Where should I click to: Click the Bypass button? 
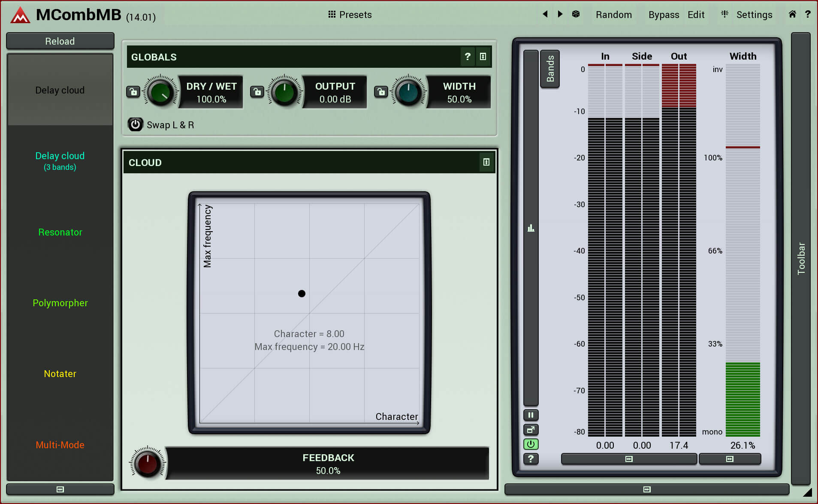click(664, 15)
